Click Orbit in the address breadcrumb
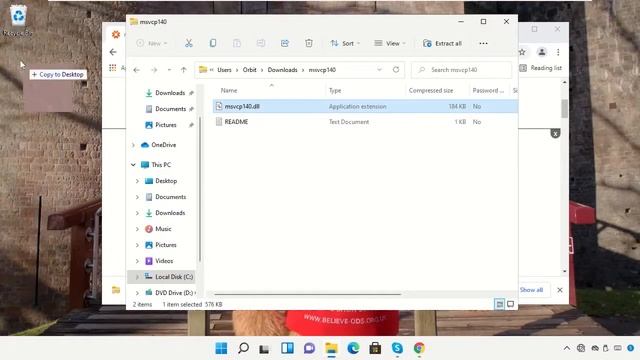This screenshot has width=640, height=360. 249,70
